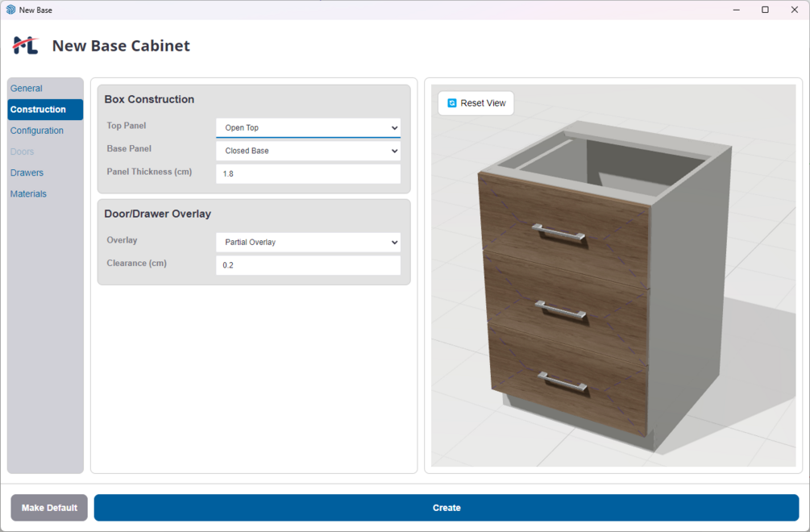Click the Base Panel label
This screenshot has width=810, height=532.
click(x=129, y=149)
